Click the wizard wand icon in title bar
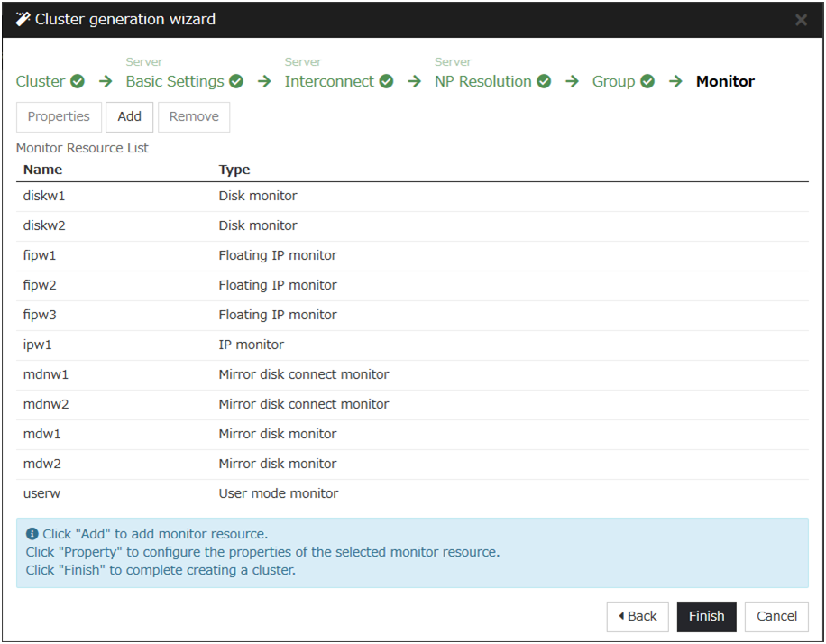 pyautogui.click(x=23, y=19)
